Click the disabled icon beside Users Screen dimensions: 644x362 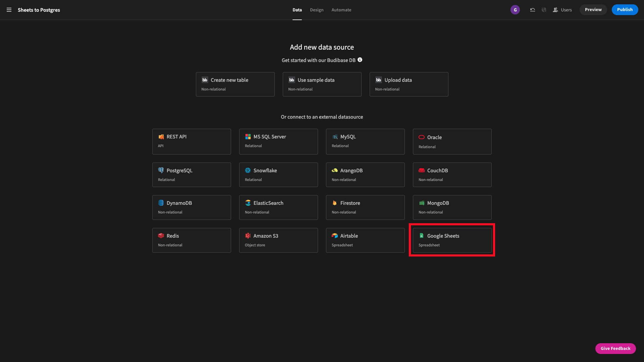pyautogui.click(x=544, y=10)
